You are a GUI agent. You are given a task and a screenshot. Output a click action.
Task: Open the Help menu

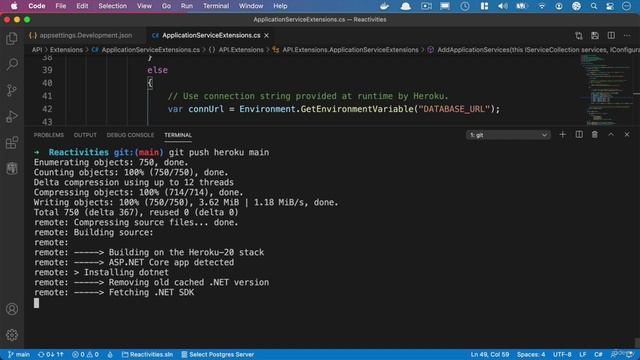[x=280, y=6]
